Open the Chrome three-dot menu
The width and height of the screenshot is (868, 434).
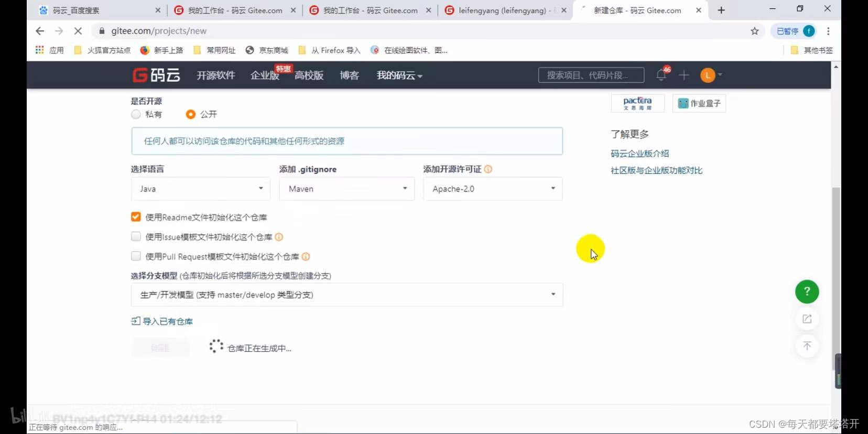tap(828, 31)
